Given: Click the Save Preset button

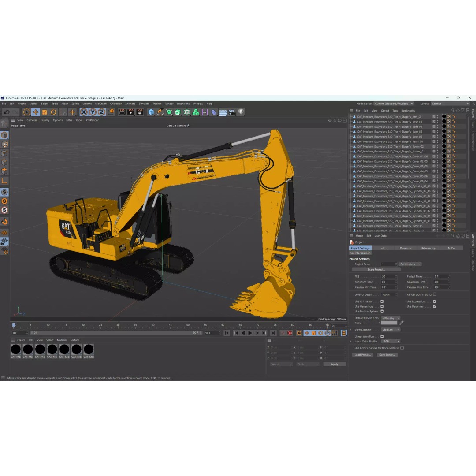Looking at the screenshot, I should coord(387,355).
